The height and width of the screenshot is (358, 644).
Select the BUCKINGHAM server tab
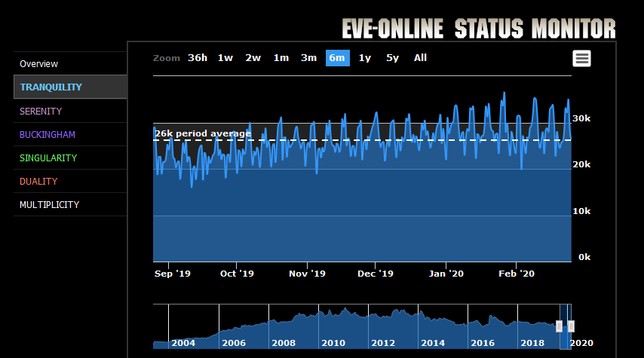pos(70,134)
